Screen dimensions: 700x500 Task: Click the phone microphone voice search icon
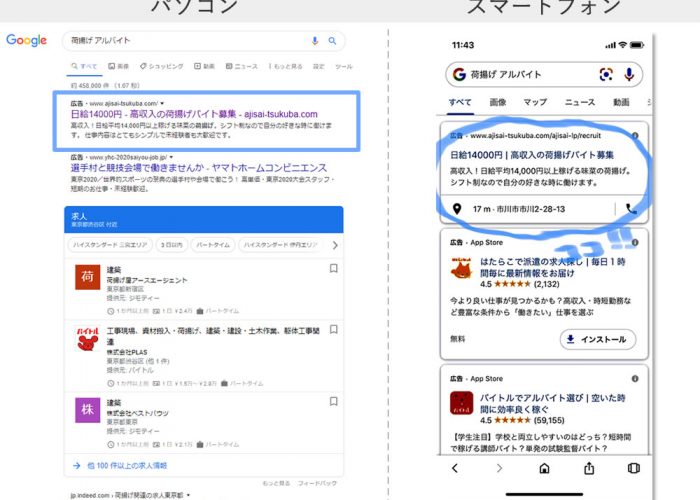[629, 74]
